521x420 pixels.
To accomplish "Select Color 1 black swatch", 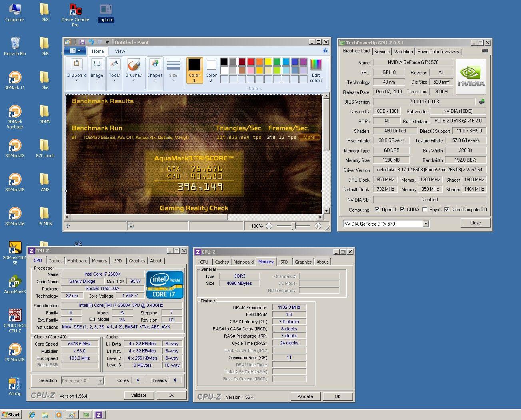I will (x=194, y=71).
